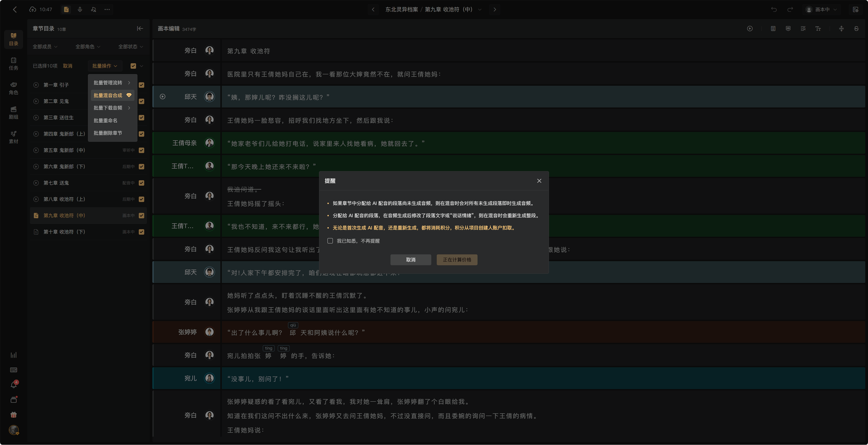The image size is (868, 445).
Task: Check 我已知悉，不再提醒 checkbox
Action: pyautogui.click(x=330, y=241)
